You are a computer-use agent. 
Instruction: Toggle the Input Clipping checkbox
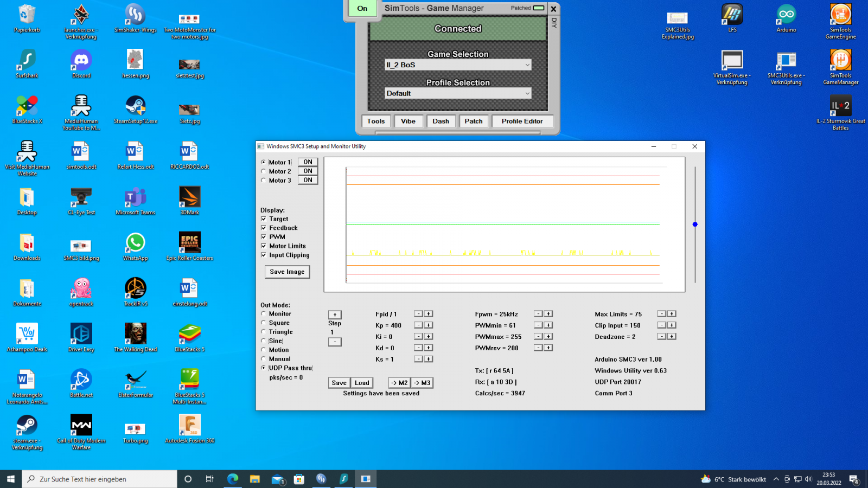[264, 255]
